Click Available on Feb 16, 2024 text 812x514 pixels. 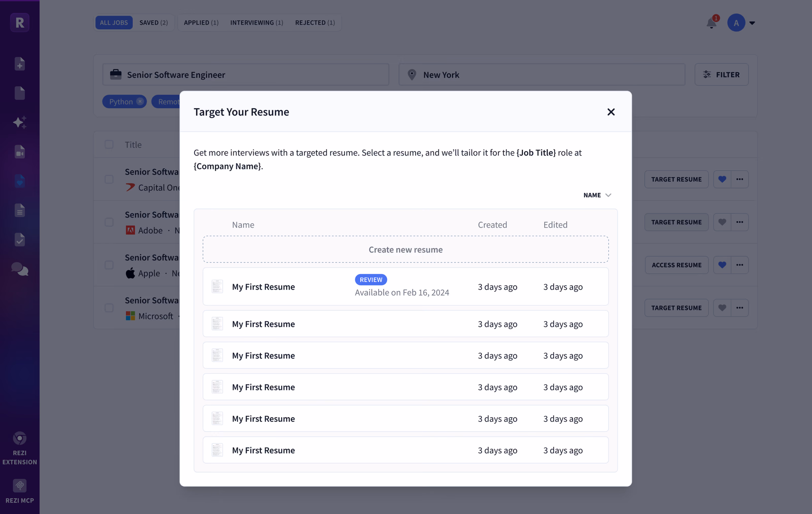402,293
